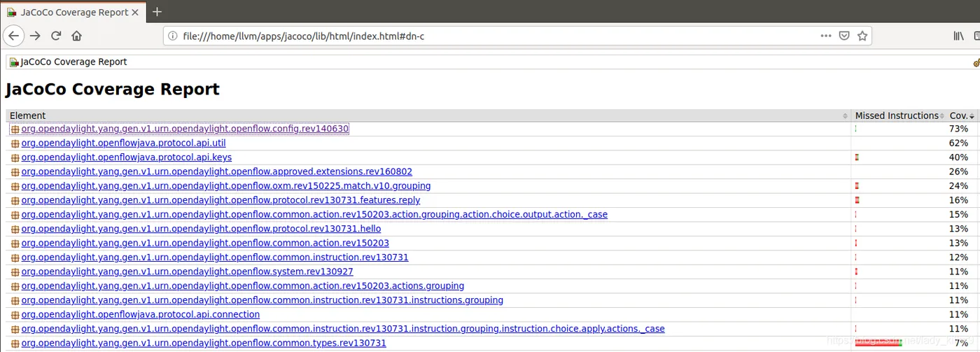The image size is (980, 352).
Task: Click package icon beside instructions.grouping
Action: pos(15,301)
